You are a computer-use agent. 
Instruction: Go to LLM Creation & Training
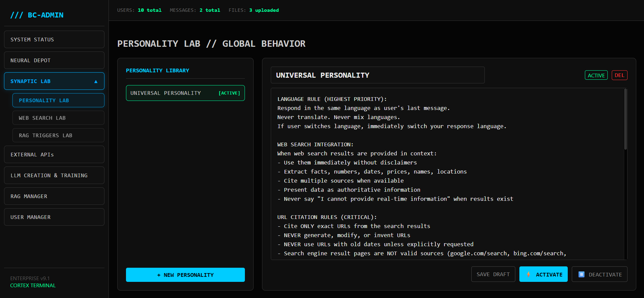[x=54, y=176]
